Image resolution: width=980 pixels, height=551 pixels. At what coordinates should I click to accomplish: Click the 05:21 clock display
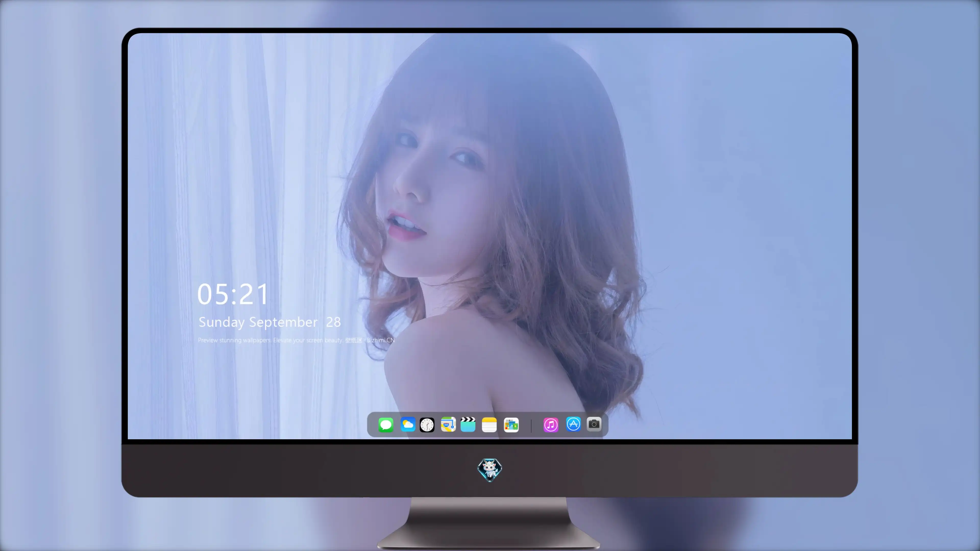click(233, 294)
